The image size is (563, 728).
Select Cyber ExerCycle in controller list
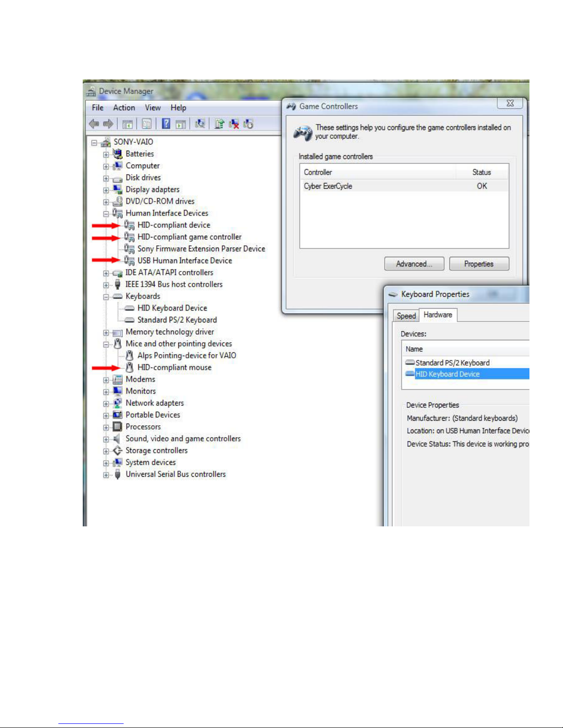(328, 186)
